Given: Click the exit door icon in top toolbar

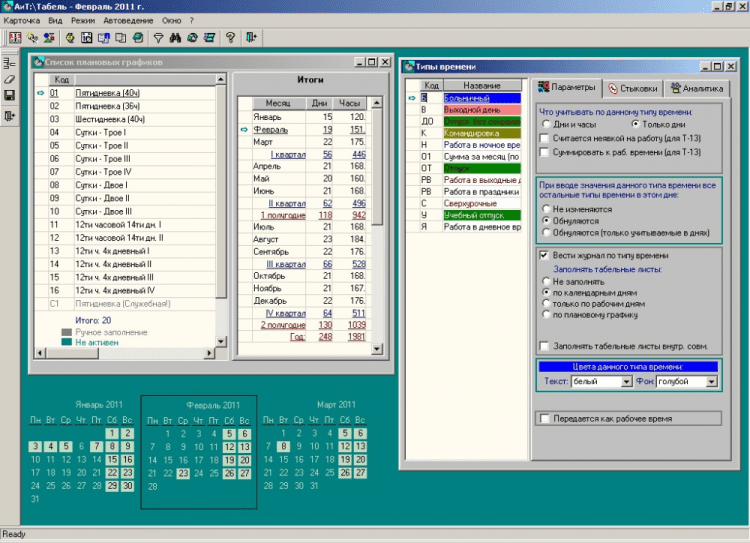Looking at the screenshot, I should tap(250, 38).
